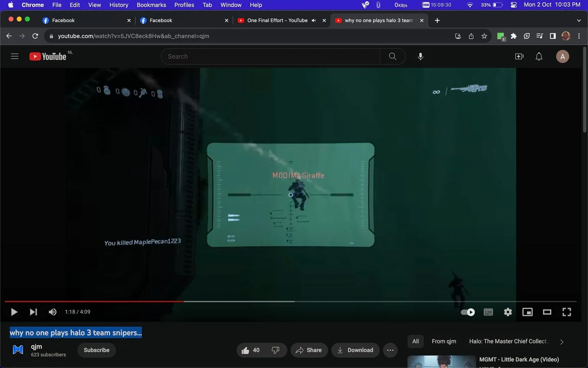Open the Create video icon

pos(519,56)
